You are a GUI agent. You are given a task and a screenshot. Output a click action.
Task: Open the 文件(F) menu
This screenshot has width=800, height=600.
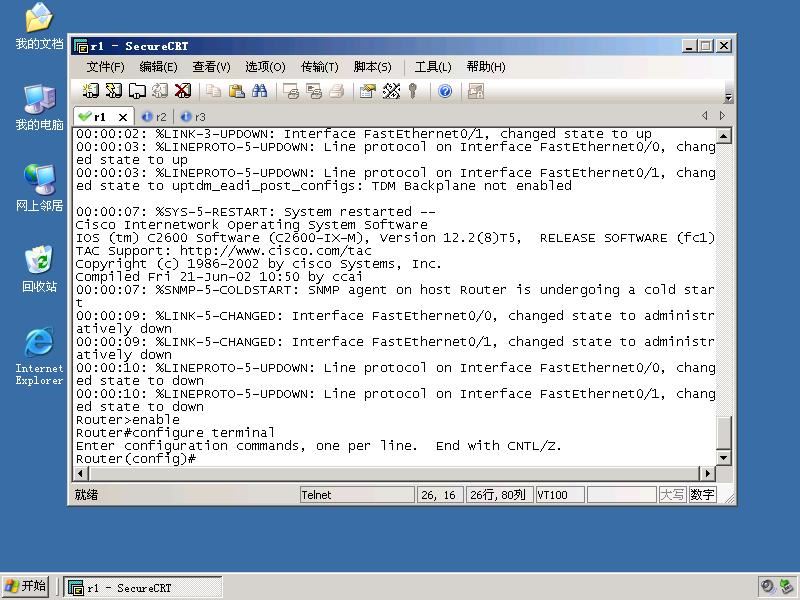point(105,67)
